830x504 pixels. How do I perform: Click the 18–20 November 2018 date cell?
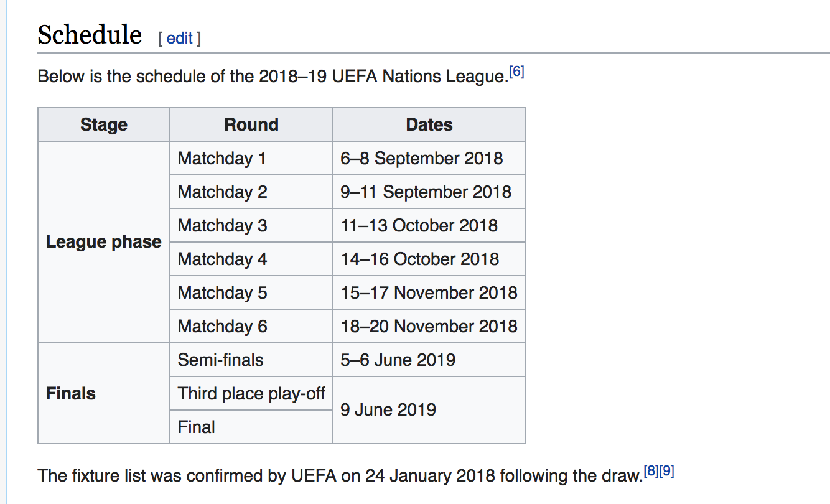tap(429, 327)
